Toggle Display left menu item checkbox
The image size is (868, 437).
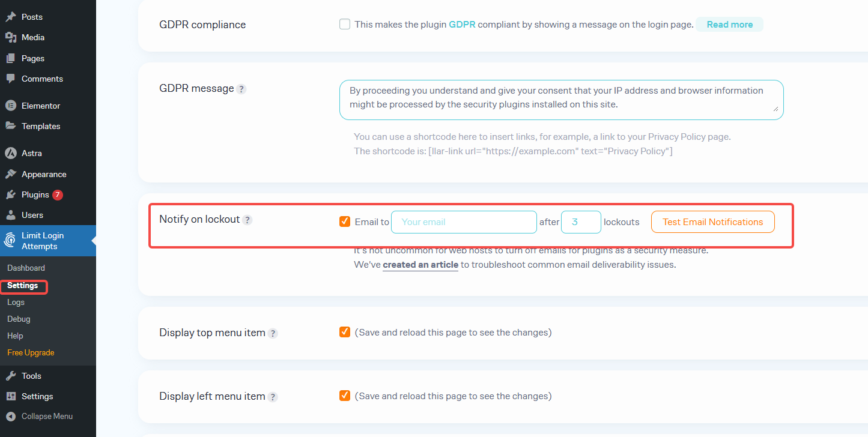(x=344, y=396)
